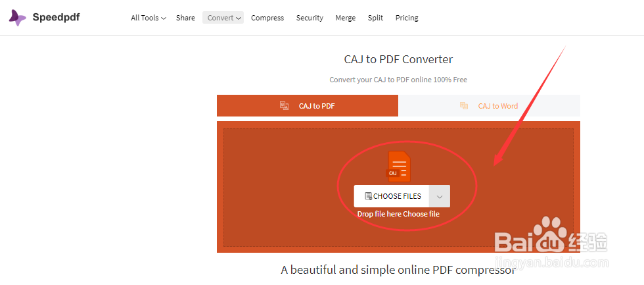Switch to the CAJ to Word tab
This screenshot has width=644, height=285.
tap(489, 106)
